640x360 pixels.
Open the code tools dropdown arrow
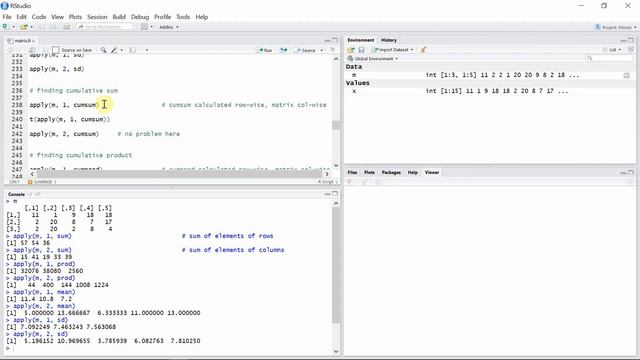[x=122, y=50]
